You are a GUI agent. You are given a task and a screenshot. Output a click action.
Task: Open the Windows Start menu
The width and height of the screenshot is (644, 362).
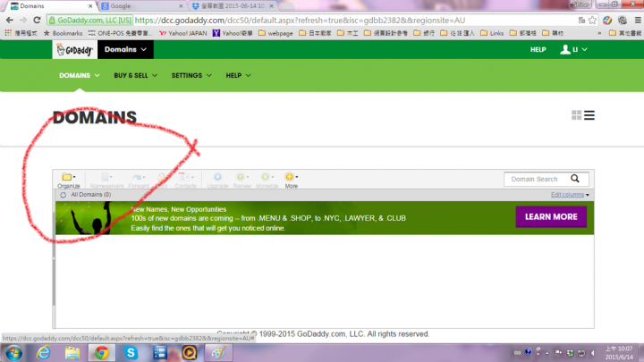point(14,353)
